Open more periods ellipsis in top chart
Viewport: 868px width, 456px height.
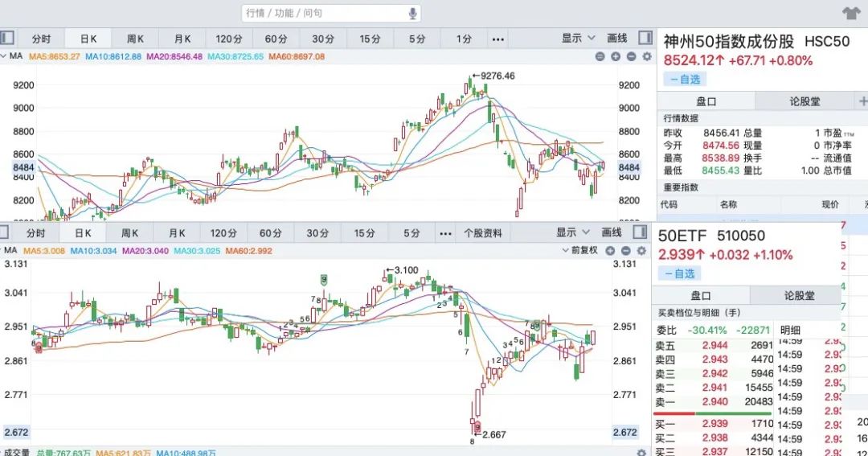[x=498, y=39]
